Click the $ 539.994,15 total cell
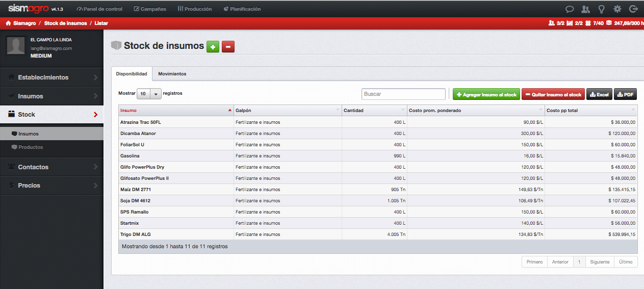Viewport: 644px width, 289px height. click(x=591, y=234)
